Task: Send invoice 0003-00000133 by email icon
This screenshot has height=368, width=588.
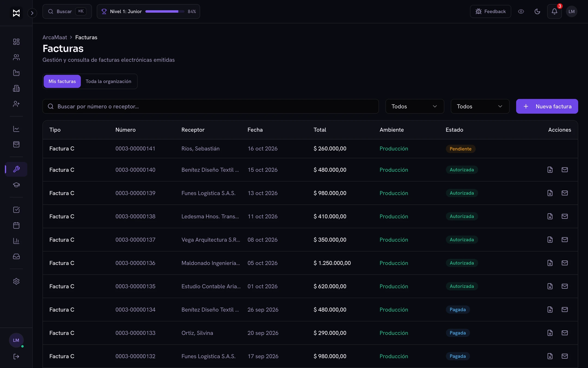Action: point(565,333)
